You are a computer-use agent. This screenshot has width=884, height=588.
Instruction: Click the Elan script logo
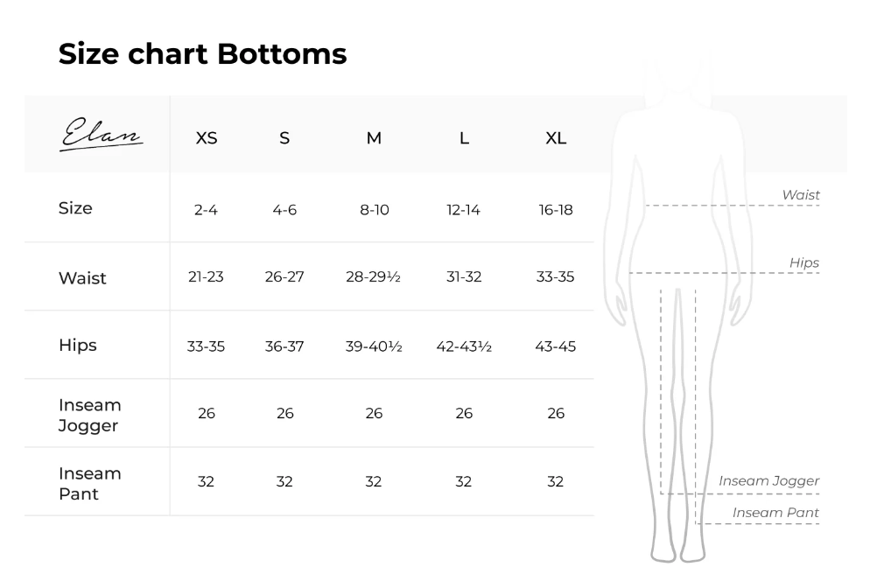click(101, 136)
